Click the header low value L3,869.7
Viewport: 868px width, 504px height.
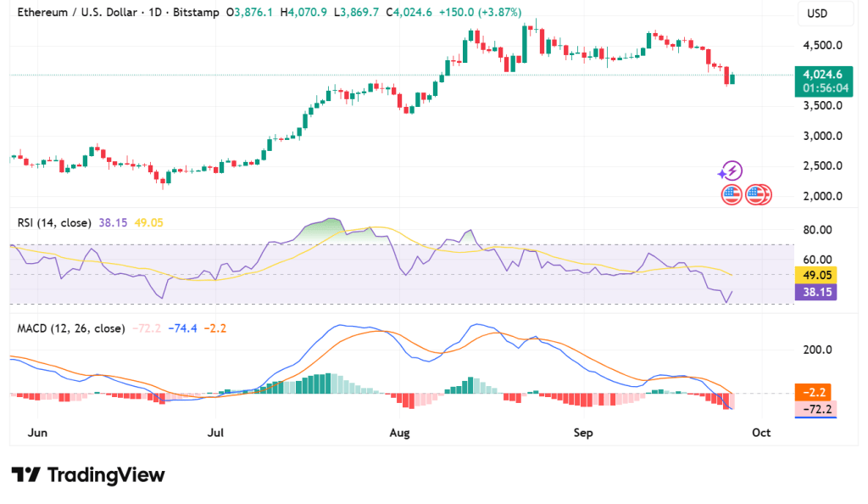[357, 12]
